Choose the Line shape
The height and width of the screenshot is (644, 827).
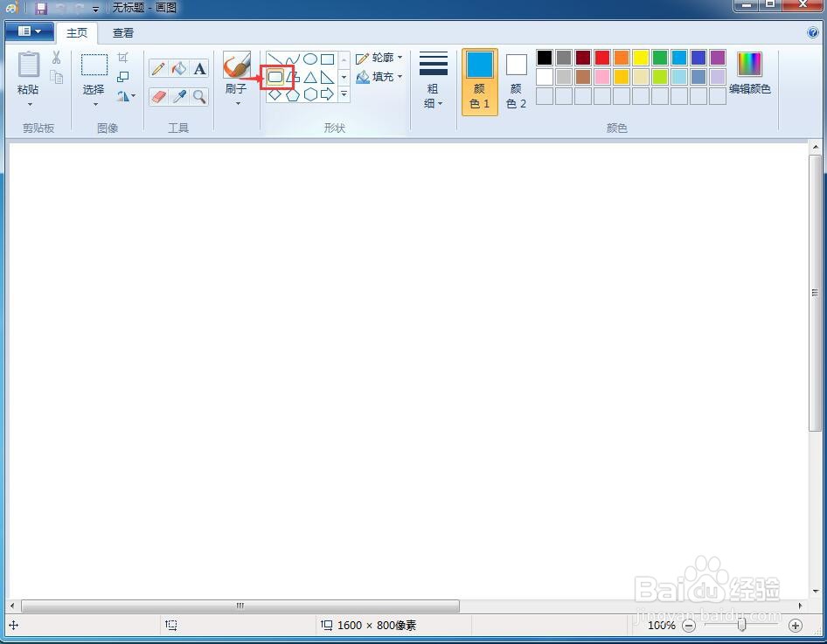point(275,59)
